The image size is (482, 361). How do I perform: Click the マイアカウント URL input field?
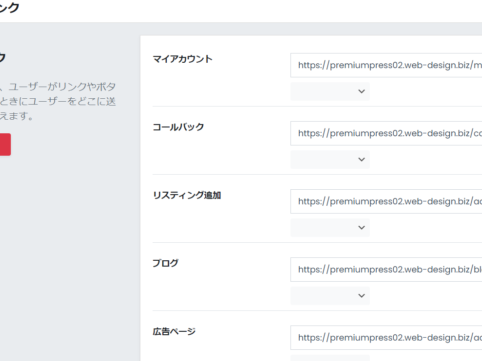(x=386, y=65)
